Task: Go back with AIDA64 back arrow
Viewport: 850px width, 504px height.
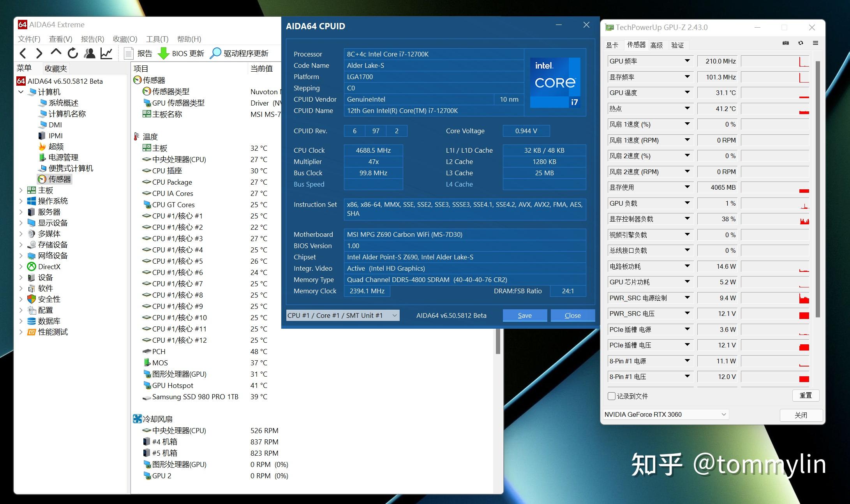Action: pos(23,53)
